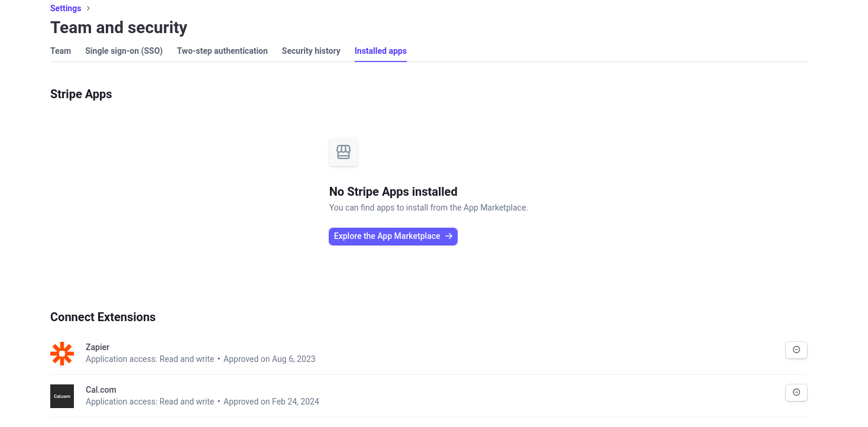Click Explore the App Marketplace button

[x=393, y=237]
